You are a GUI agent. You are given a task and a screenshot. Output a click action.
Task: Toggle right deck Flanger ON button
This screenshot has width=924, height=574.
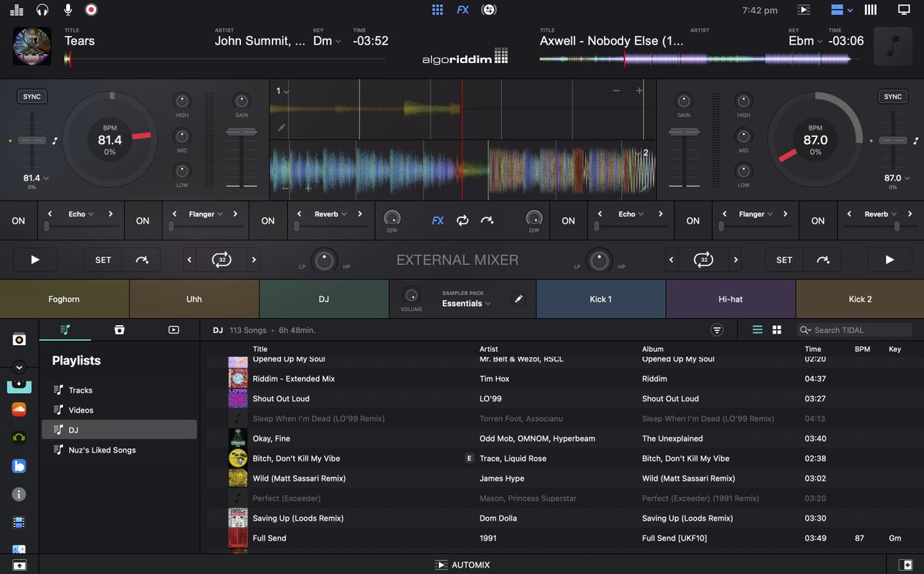click(693, 220)
